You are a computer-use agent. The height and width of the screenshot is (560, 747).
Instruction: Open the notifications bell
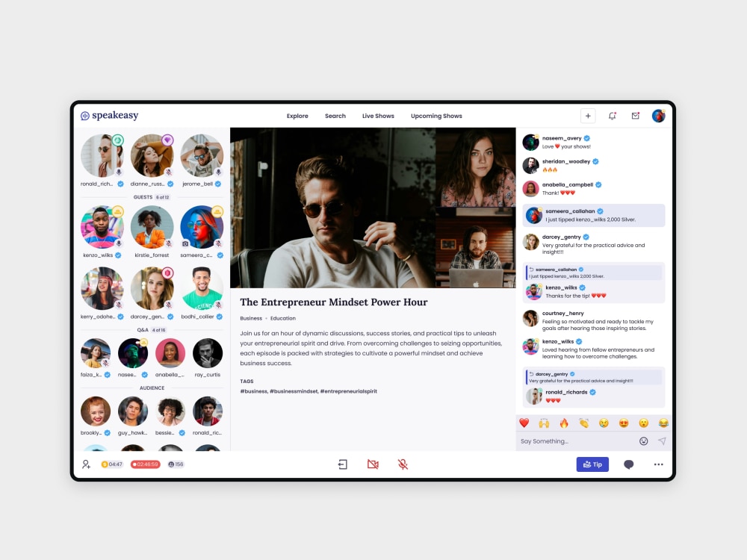pyautogui.click(x=613, y=116)
